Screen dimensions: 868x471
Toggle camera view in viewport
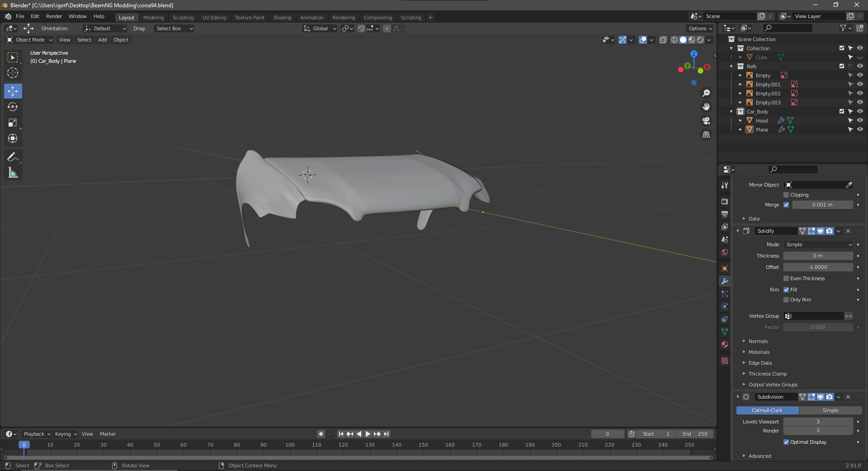click(x=706, y=121)
